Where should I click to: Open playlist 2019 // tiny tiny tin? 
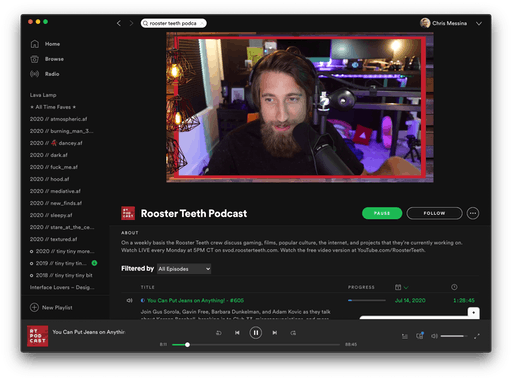58,263
